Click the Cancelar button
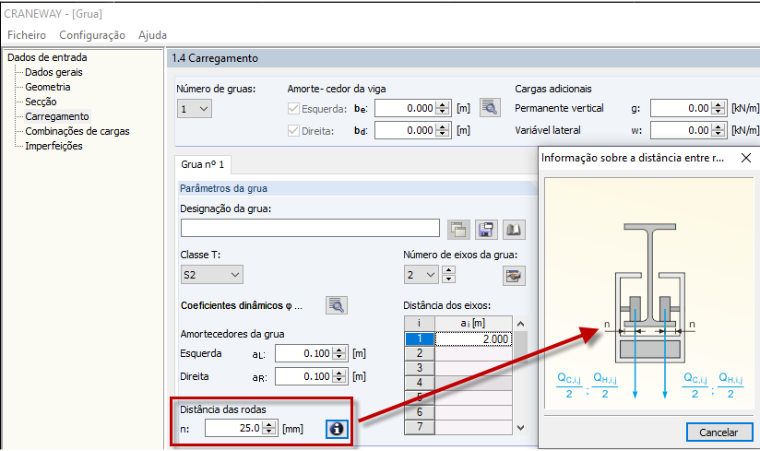Image resolution: width=760 pixels, height=451 pixels. coord(719,432)
